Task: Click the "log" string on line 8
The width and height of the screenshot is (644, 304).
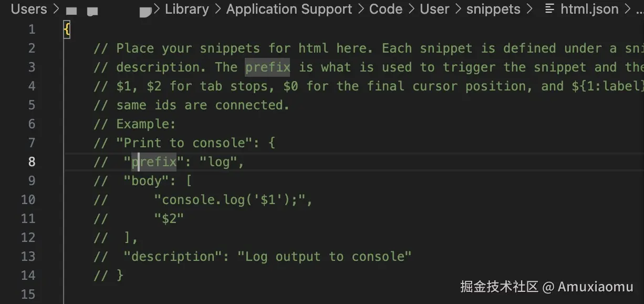Action: point(219,161)
